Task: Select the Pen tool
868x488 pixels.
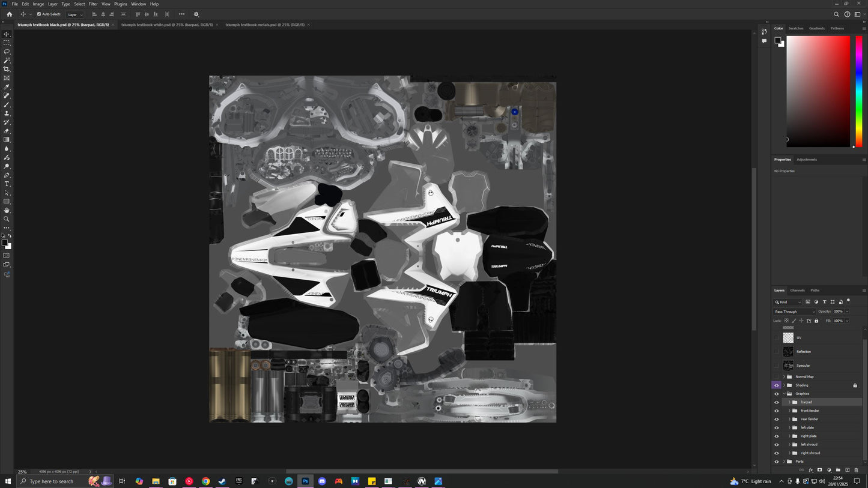Action: tap(7, 175)
